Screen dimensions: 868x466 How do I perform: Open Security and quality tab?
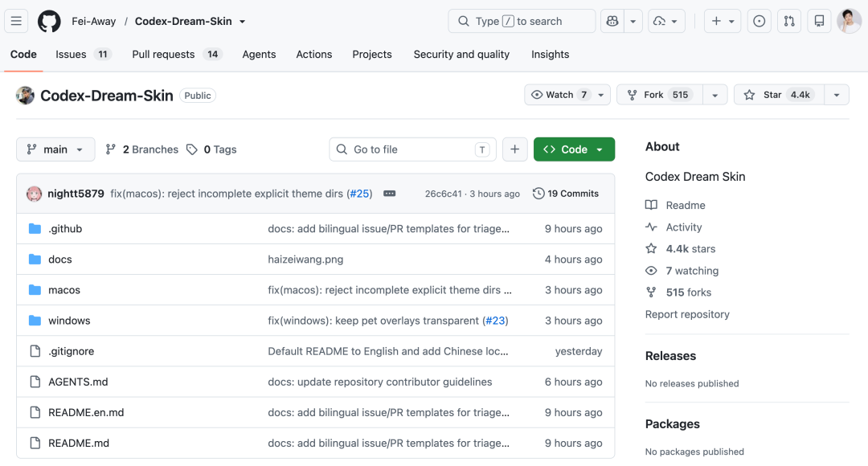pyautogui.click(x=461, y=55)
